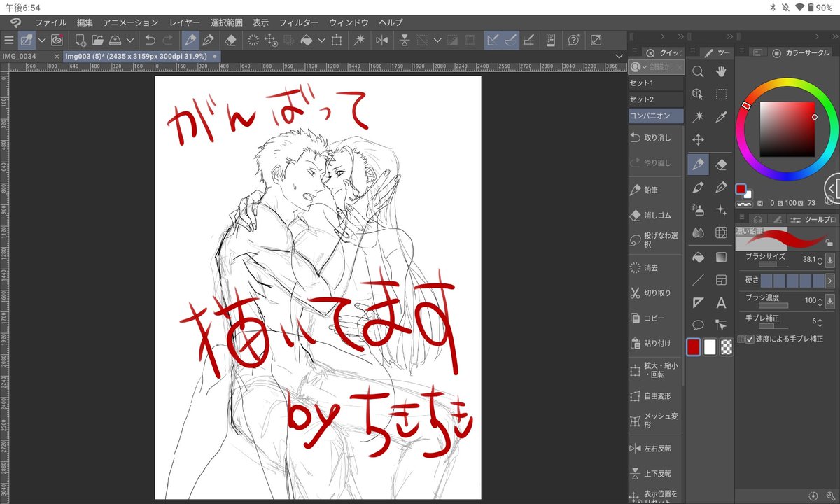Select the Gradient tool
Screen dimensions: 840x504
(721, 258)
